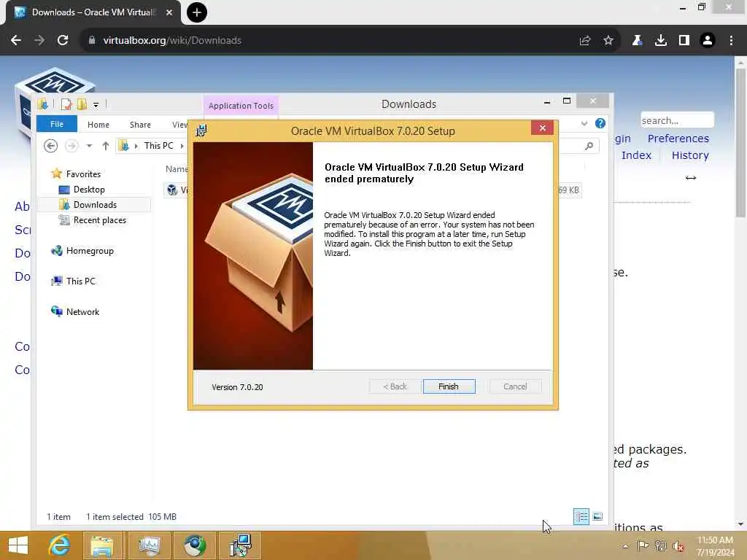Select the Application Tools ribbon tab
Viewport: 747px width, 560px height.
(241, 105)
